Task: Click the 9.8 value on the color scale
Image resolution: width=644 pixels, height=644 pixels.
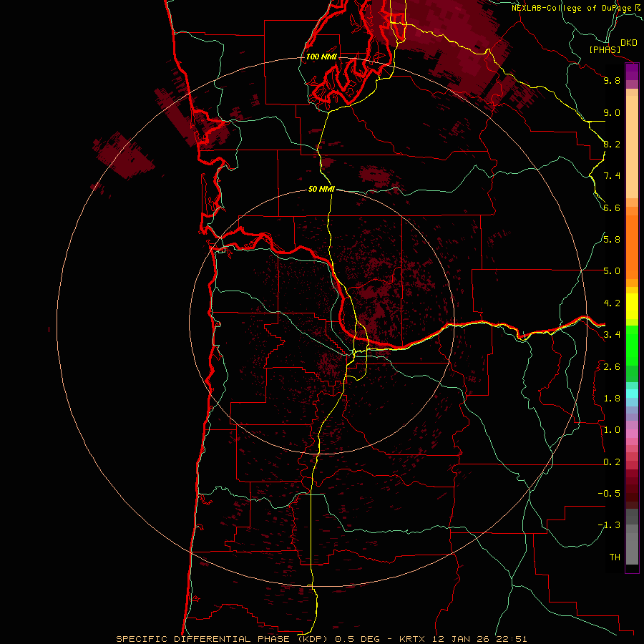Action: pyautogui.click(x=612, y=80)
